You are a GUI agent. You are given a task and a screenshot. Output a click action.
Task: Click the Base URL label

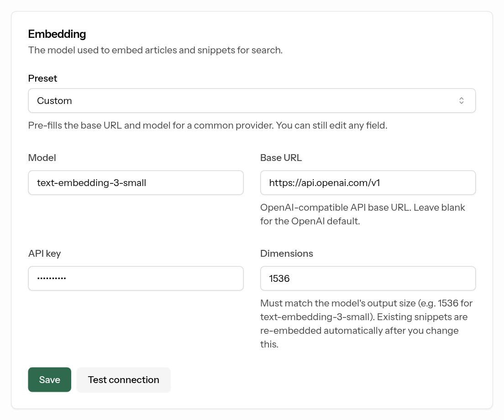[281, 158]
